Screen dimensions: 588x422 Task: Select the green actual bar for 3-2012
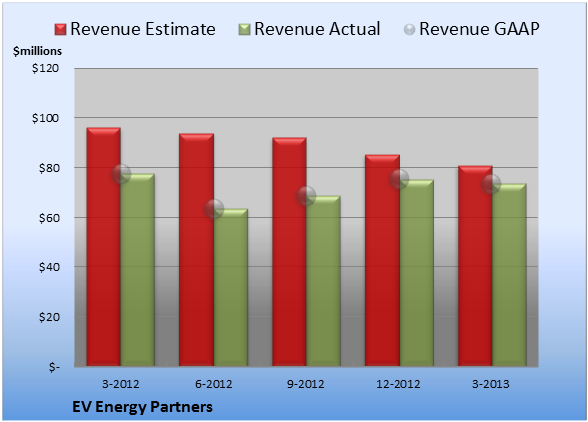pyautogui.click(x=138, y=270)
